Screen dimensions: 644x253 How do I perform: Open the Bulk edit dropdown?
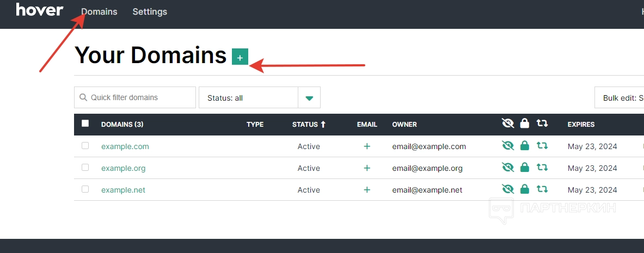(x=621, y=98)
